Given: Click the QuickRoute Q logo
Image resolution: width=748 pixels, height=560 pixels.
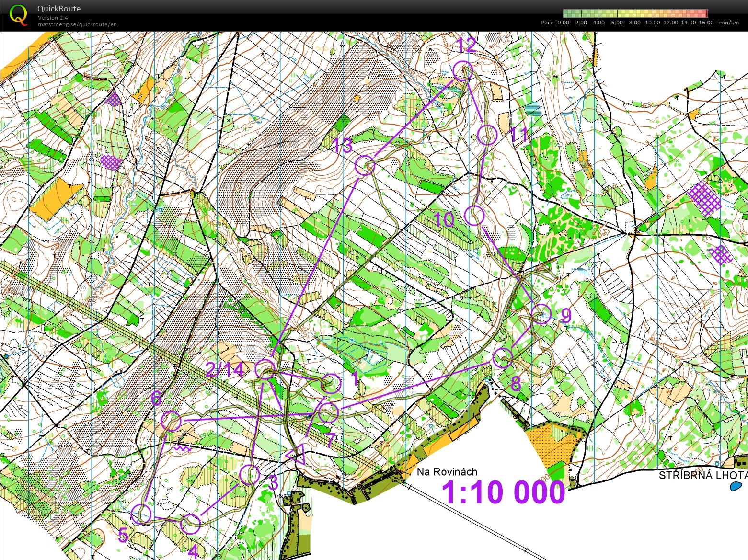Looking at the screenshot, I should click(x=18, y=14).
